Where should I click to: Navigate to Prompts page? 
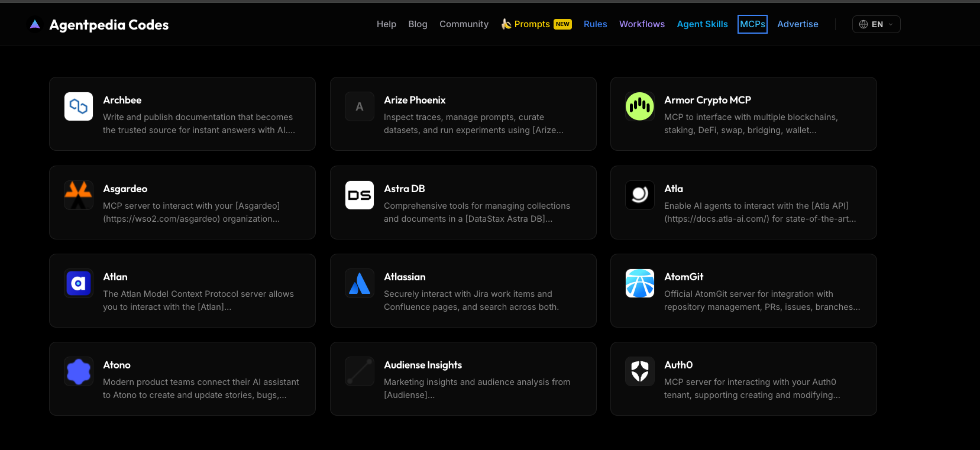tap(532, 24)
